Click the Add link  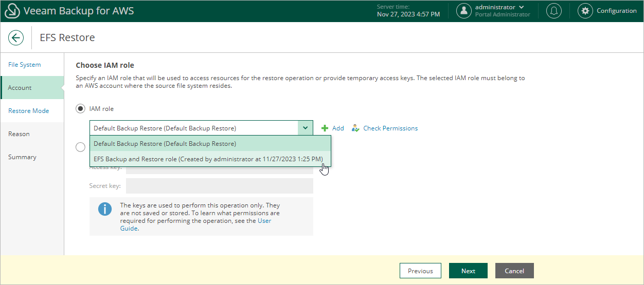[x=338, y=128]
